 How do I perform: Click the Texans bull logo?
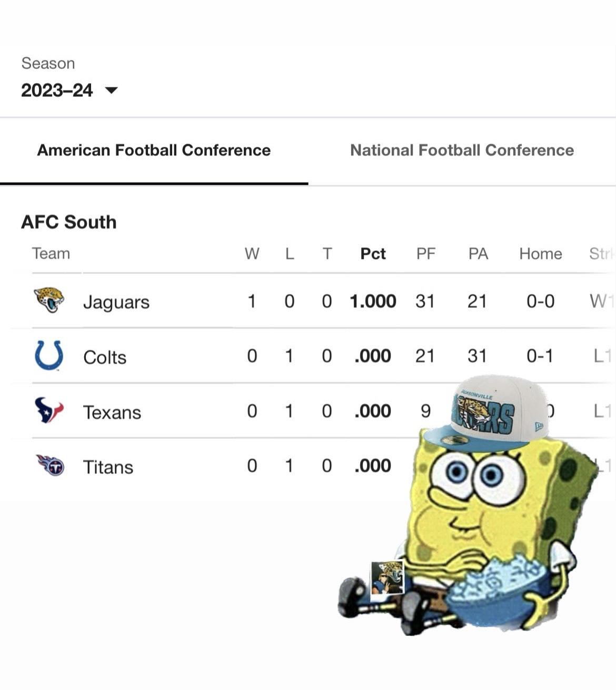49,410
